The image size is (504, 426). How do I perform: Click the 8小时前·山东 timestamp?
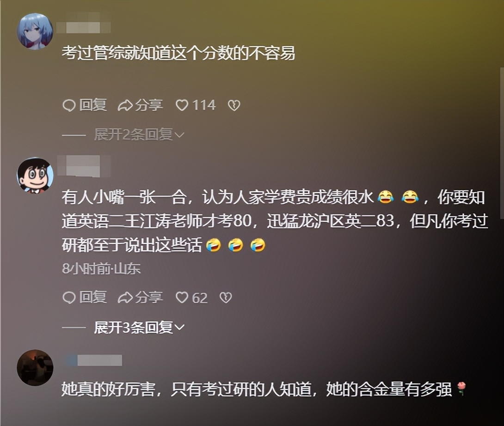(101, 268)
